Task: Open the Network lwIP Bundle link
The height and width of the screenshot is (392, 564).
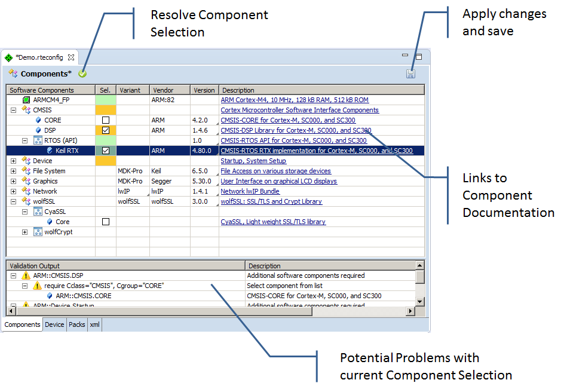Action: tap(250, 191)
